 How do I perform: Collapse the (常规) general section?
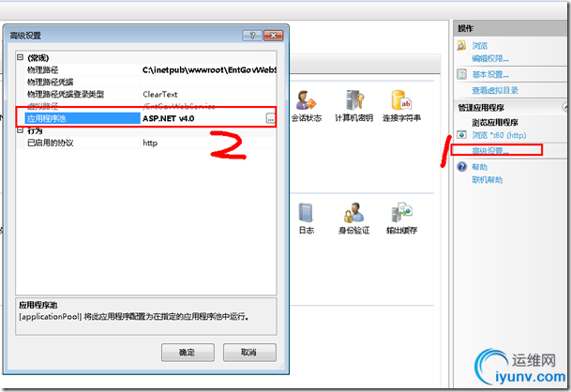pyautogui.click(x=20, y=57)
